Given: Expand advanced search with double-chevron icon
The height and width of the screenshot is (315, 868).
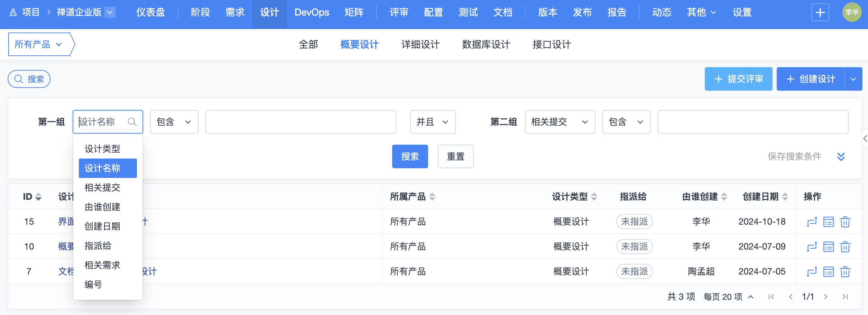Looking at the screenshot, I should tap(841, 156).
